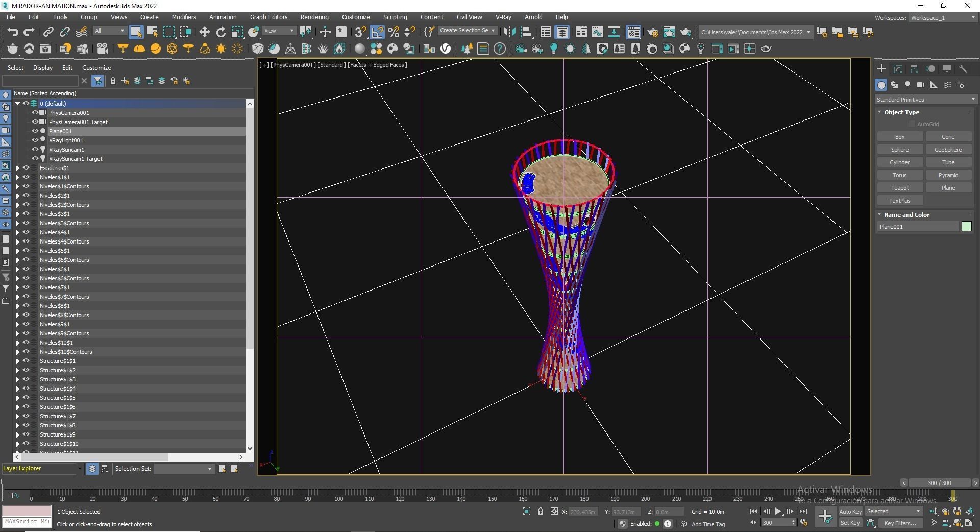
Task: Hide PhysCamera001 with its eye icon
Action: (35, 113)
